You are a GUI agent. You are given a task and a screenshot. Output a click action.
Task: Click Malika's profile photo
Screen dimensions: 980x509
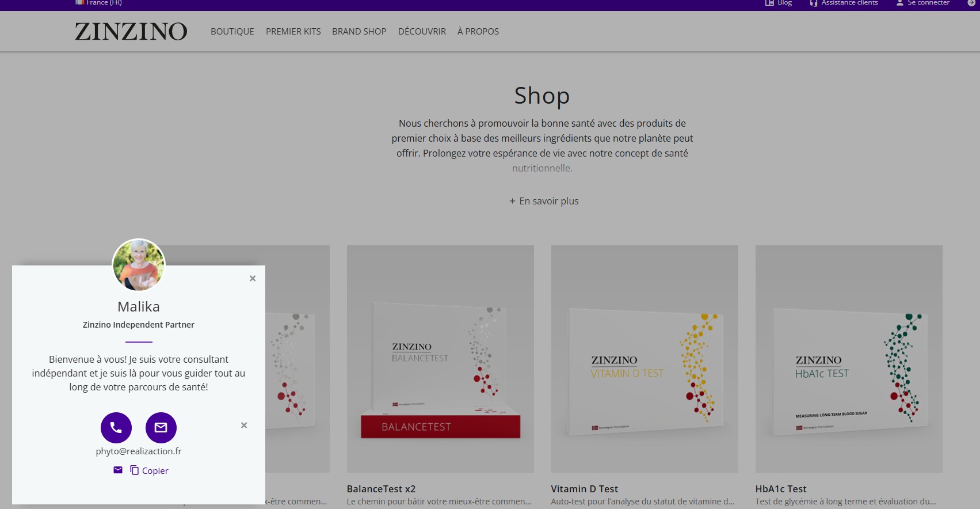coord(139,265)
